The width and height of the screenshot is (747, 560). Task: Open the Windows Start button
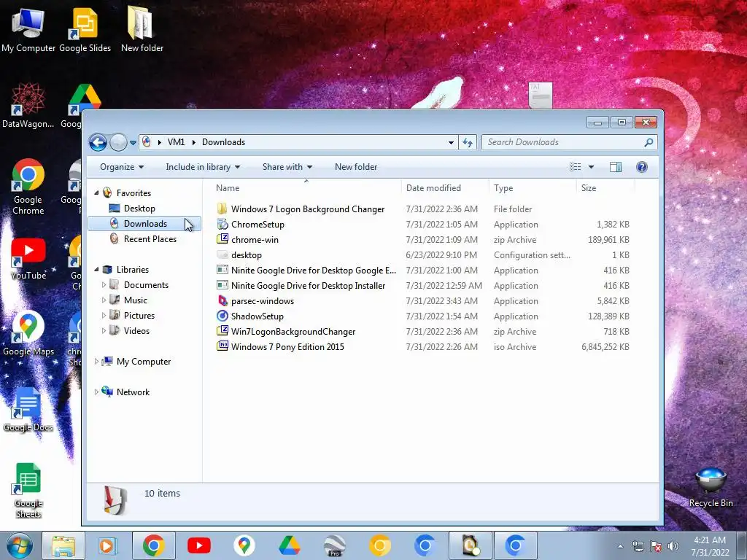coord(19,545)
